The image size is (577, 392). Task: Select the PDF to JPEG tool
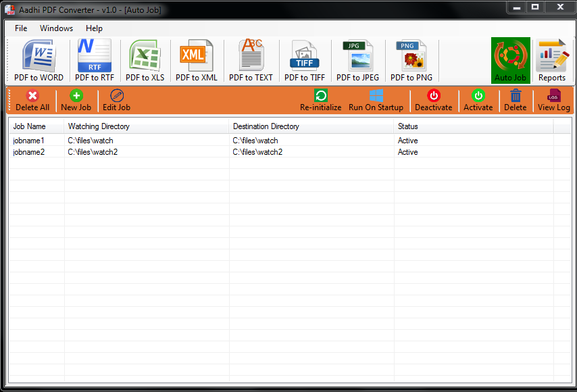tap(357, 59)
